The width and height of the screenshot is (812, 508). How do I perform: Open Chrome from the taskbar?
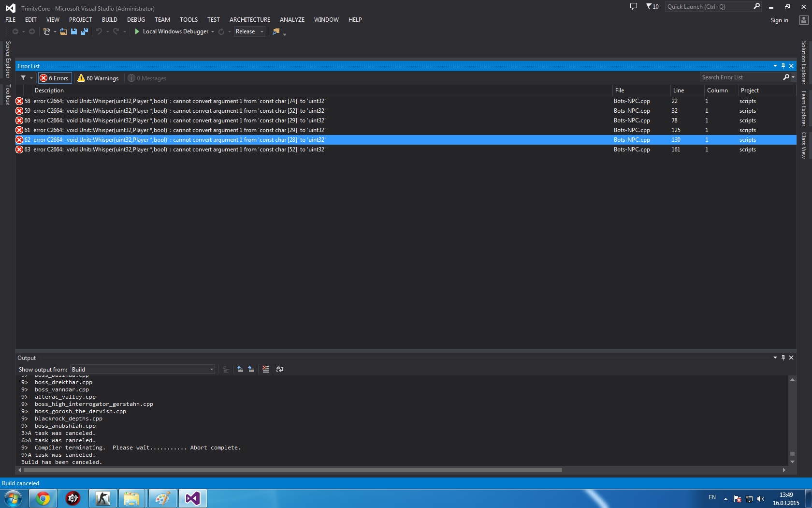43,498
